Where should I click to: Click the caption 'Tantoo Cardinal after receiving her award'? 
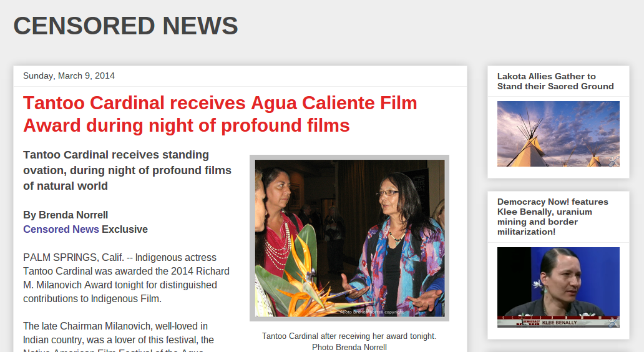[x=349, y=336]
